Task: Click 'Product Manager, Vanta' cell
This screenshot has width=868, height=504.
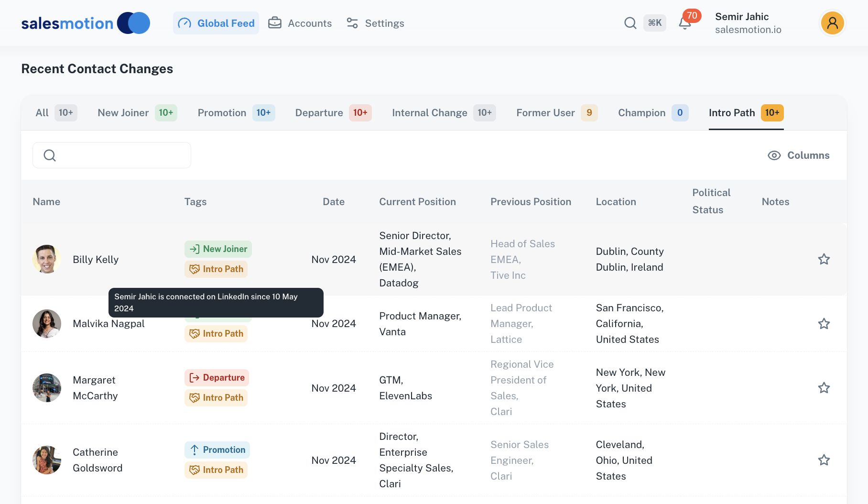Action: 420,324
